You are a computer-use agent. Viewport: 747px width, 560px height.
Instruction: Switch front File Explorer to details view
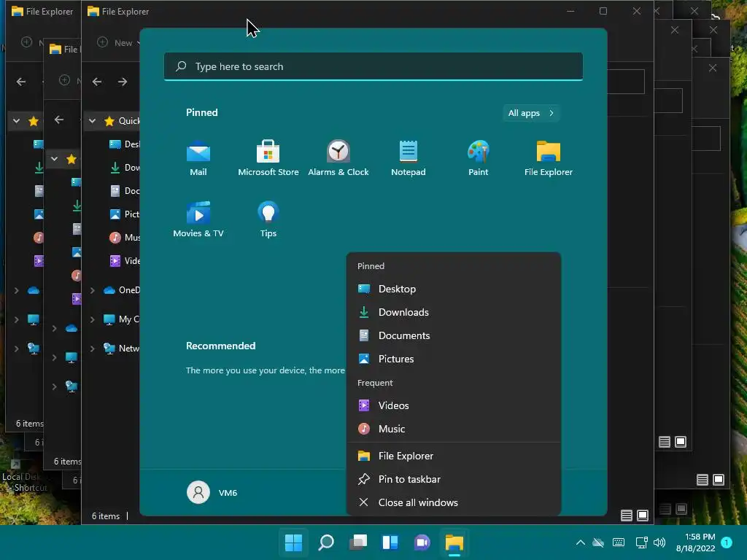[627, 516]
